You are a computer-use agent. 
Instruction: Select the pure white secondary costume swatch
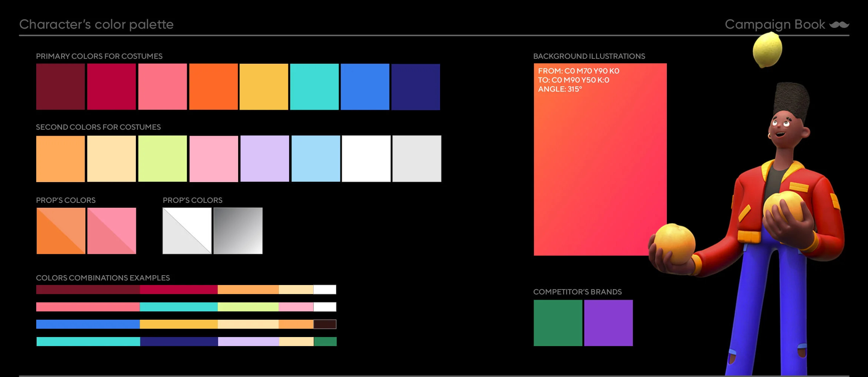(x=366, y=159)
